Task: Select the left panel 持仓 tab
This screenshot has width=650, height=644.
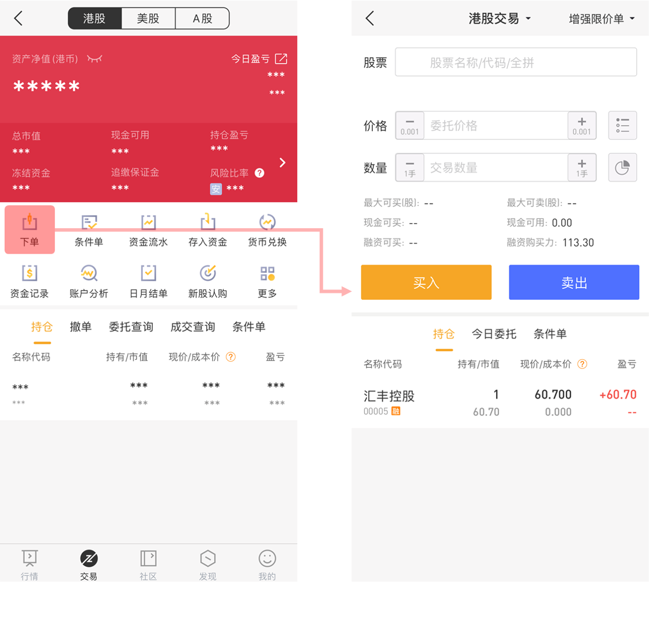Action: pyautogui.click(x=42, y=327)
